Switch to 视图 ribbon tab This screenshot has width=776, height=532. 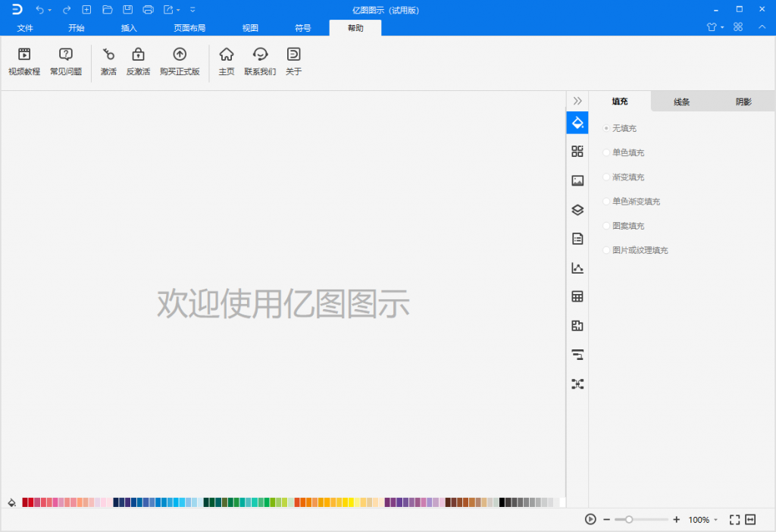click(x=250, y=28)
